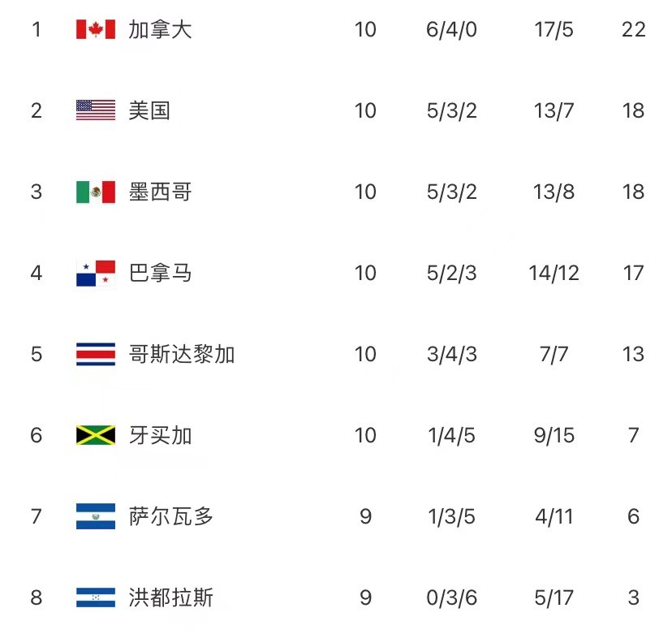Select the 萨尔瓦多 team name
Screen dimensions: 672x634
(x=170, y=516)
